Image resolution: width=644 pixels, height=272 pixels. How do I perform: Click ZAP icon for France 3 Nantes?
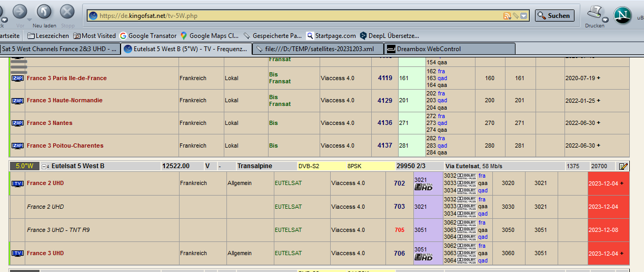pyautogui.click(x=17, y=123)
